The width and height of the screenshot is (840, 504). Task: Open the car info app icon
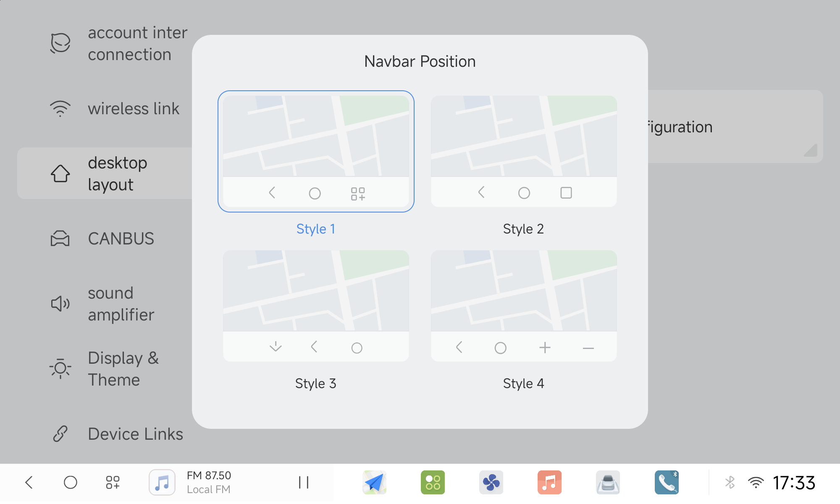coord(608,482)
